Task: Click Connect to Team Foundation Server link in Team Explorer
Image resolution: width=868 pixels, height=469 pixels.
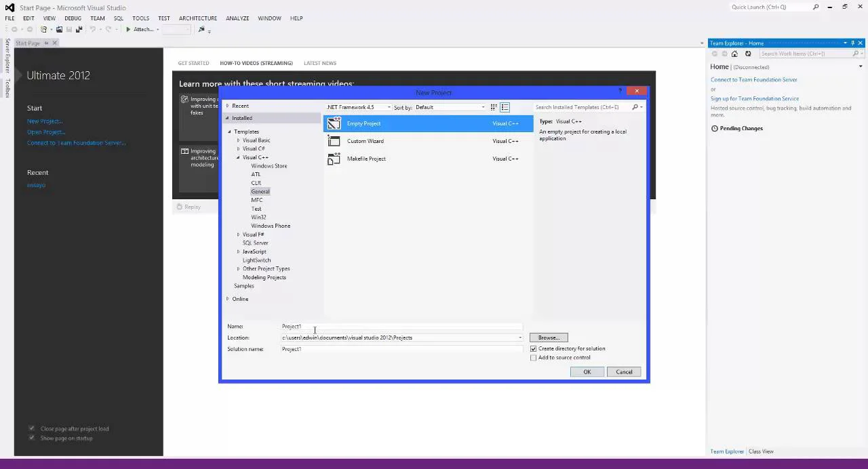Action: [x=754, y=80]
